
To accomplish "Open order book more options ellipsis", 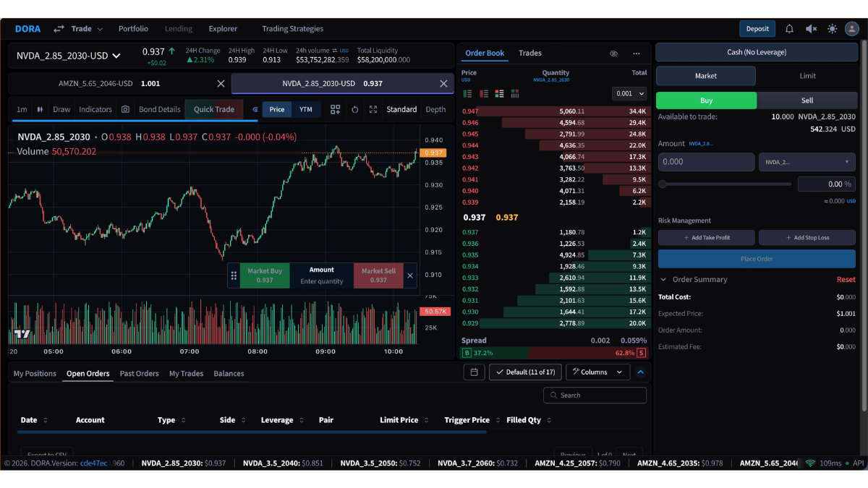I will (637, 53).
